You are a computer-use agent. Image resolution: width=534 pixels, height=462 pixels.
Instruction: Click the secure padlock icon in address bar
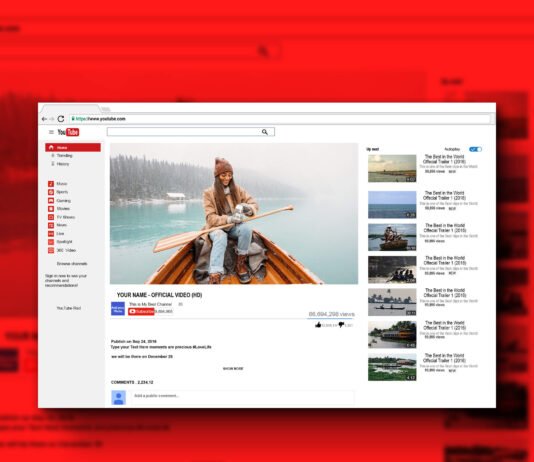point(73,119)
